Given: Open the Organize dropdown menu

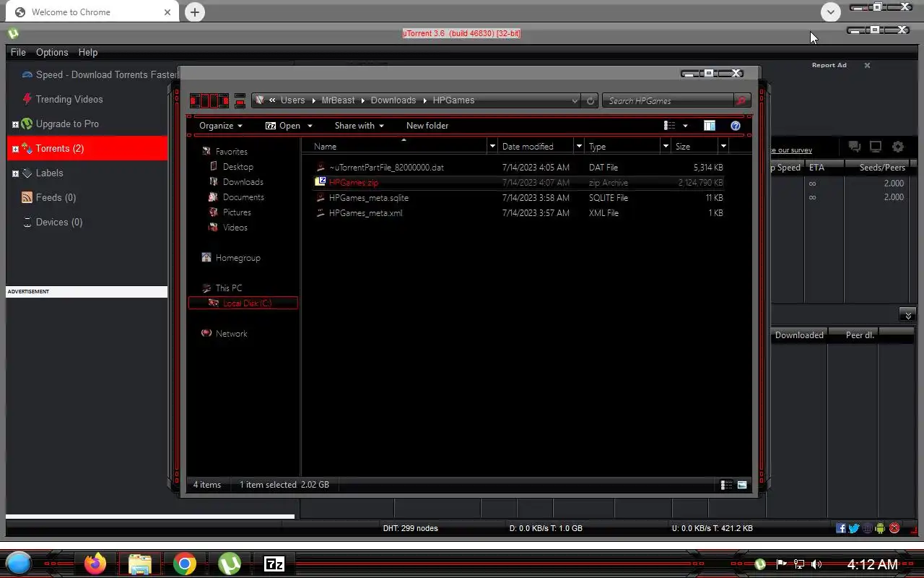Looking at the screenshot, I should click(x=220, y=126).
